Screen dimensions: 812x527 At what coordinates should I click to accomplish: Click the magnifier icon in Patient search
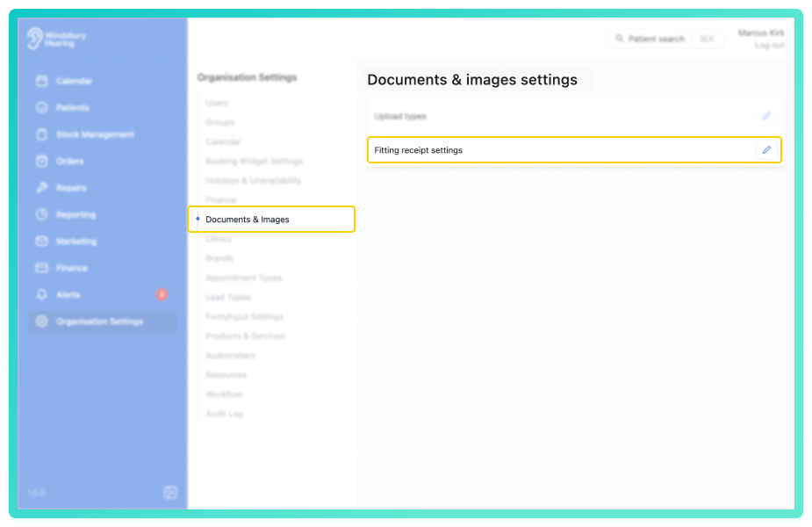[x=620, y=39]
